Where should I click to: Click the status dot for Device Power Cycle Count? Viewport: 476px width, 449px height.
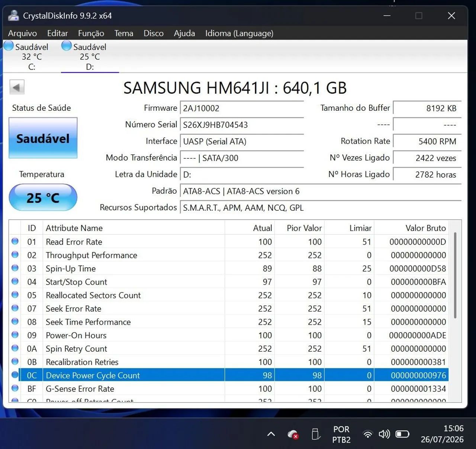tap(15, 375)
